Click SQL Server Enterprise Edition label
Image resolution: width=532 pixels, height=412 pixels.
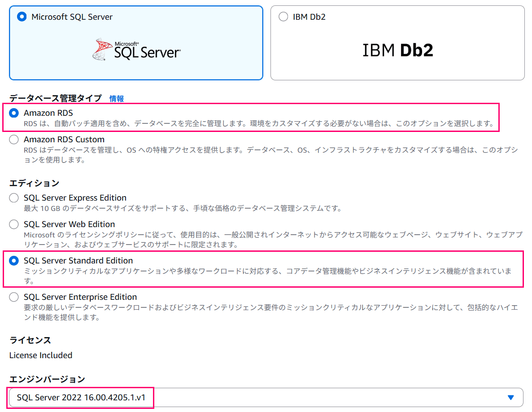click(x=80, y=297)
